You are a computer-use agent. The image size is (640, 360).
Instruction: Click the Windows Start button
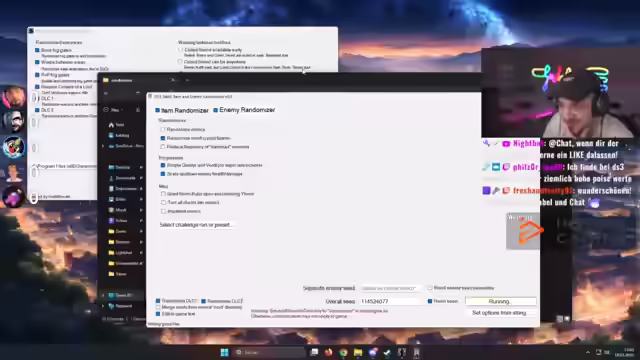pos(224,352)
